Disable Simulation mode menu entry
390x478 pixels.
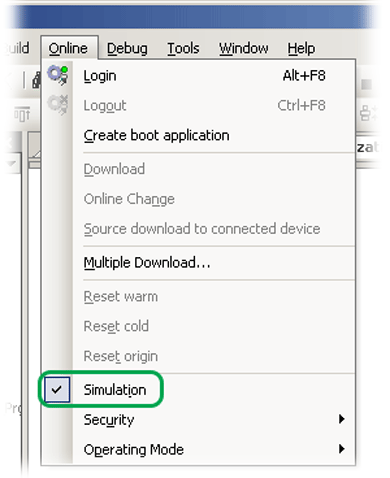point(115,390)
